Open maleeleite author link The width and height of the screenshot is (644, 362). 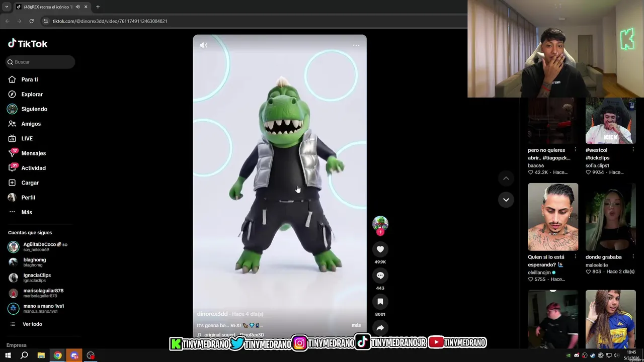tap(597, 265)
